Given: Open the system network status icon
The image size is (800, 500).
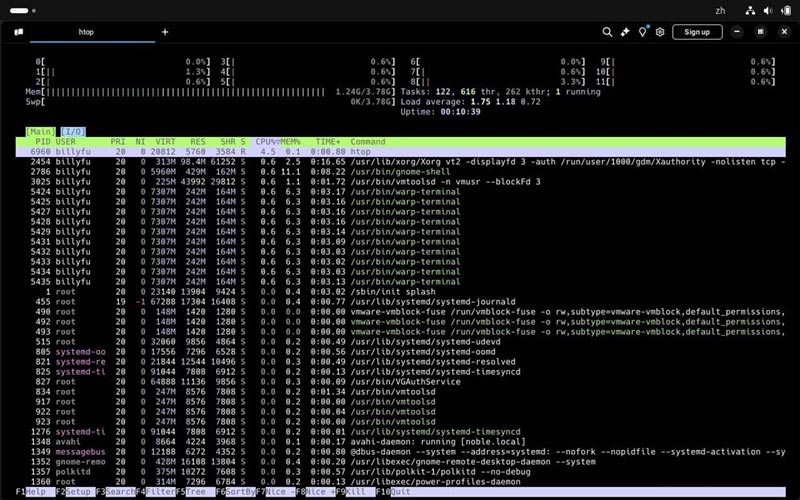Looking at the screenshot, I should pos(749,10).
